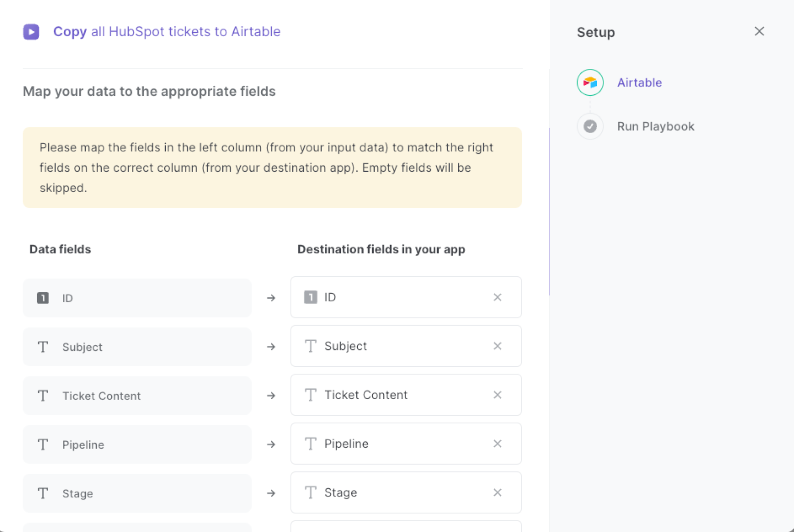Click the 'Map your data to the appropriate fields' heading
The height and width of the screenshot is (532, 794).
149,91
